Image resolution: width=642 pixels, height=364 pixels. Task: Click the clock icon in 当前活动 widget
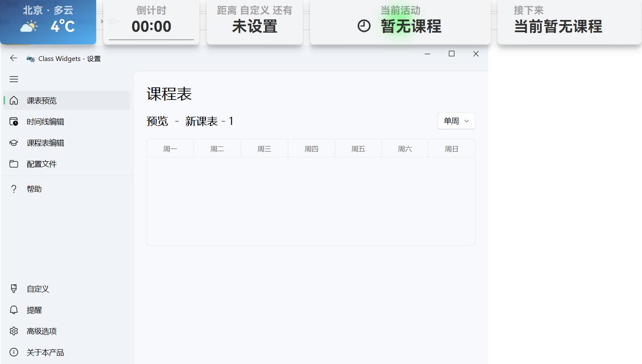pyautogui.click(x=364, y=26)
